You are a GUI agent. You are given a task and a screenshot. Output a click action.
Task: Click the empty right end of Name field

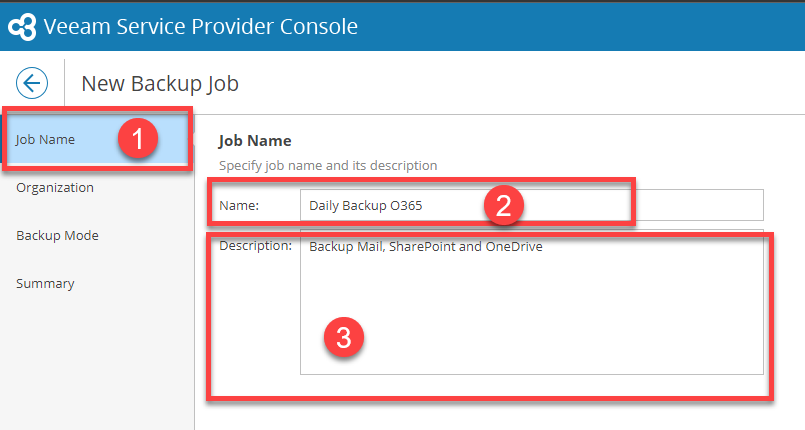[700, 205]
